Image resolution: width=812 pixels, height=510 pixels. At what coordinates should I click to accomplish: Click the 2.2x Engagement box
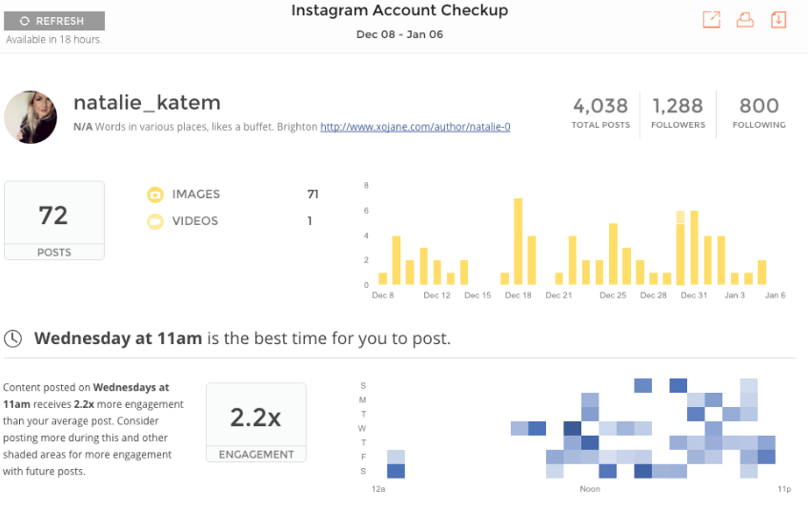tap(256, 422)
